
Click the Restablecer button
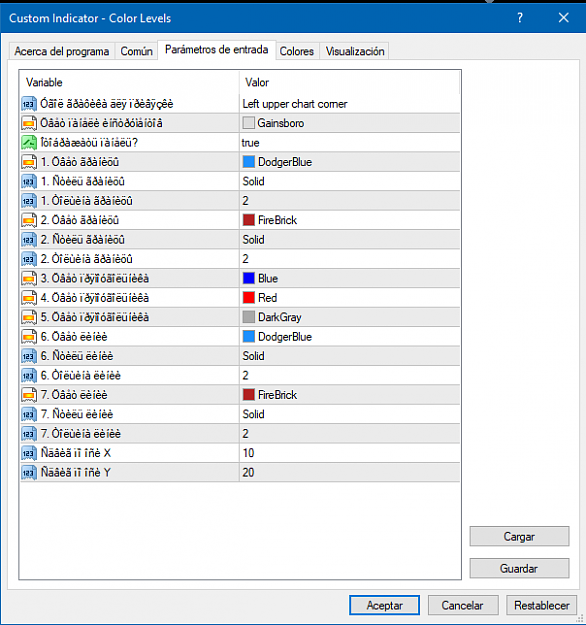541,605
